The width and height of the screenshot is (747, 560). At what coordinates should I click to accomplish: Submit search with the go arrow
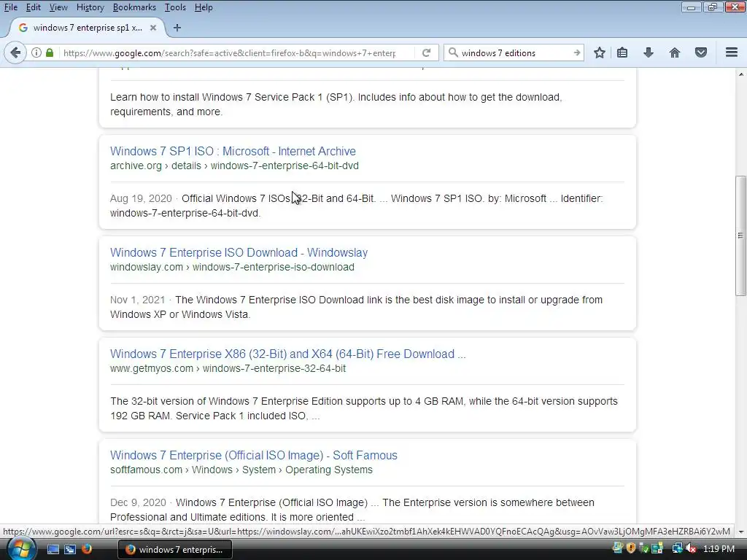[576, 52]
